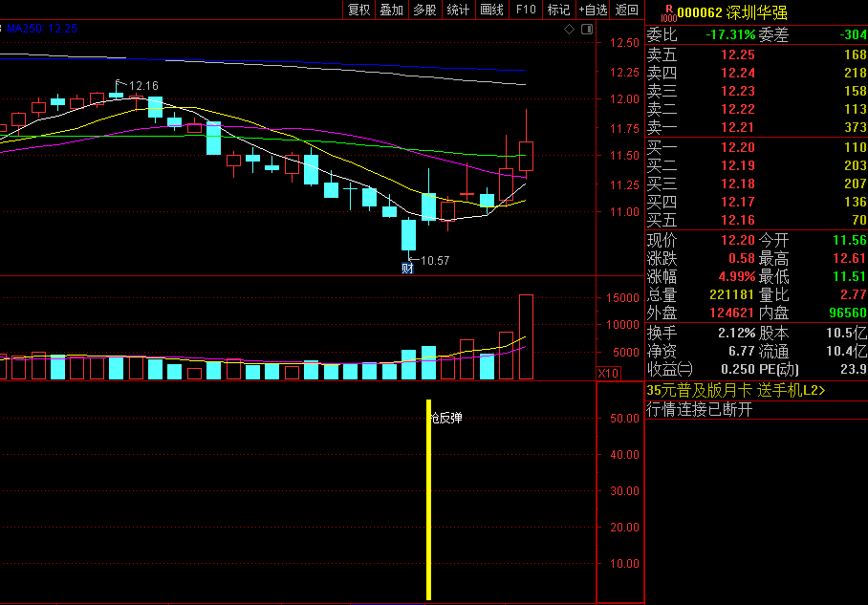Click the tallest red volume bar
Viewport: 868px width, 605px height.
tap(526, 337)
